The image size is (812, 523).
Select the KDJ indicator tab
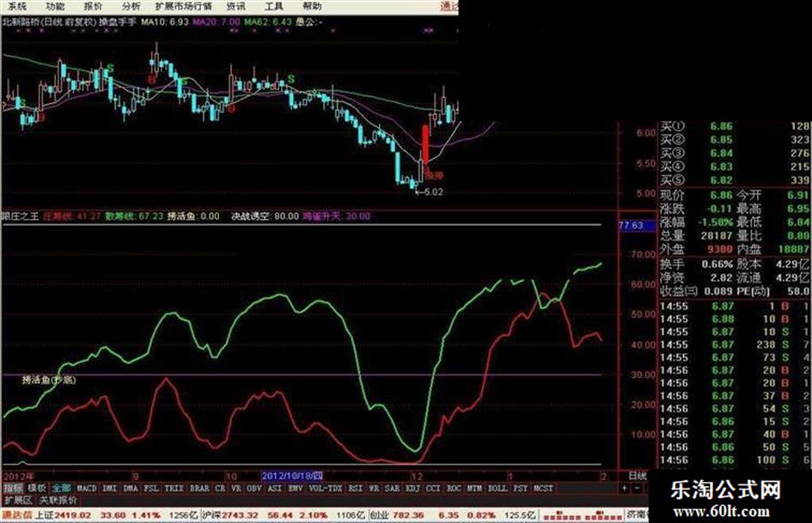pos(412,489)
